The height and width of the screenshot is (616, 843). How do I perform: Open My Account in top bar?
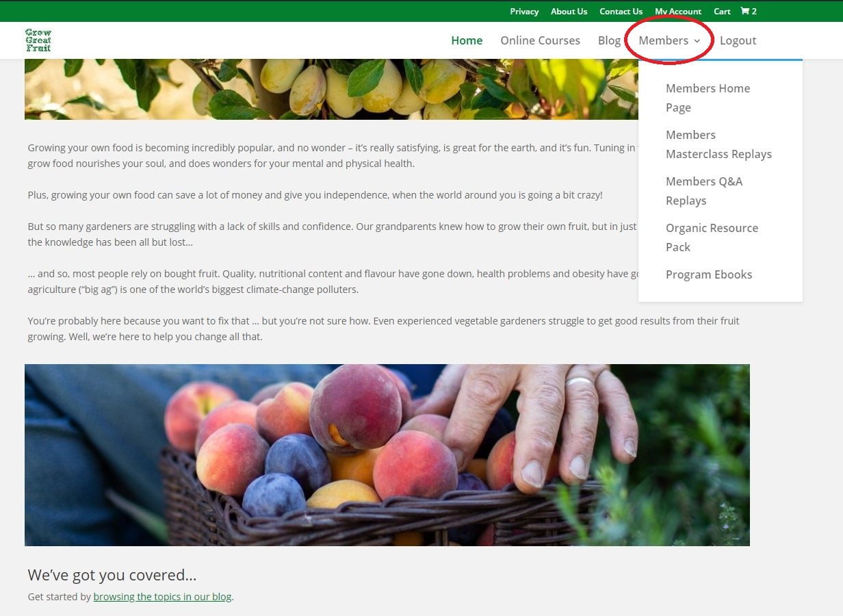pyautogui.click(x=678, y=11)
